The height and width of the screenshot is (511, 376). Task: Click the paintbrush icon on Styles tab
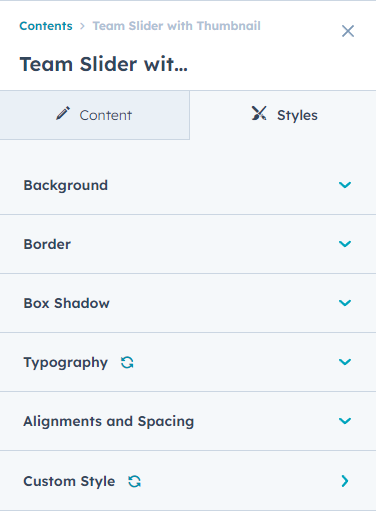(259, 113)
